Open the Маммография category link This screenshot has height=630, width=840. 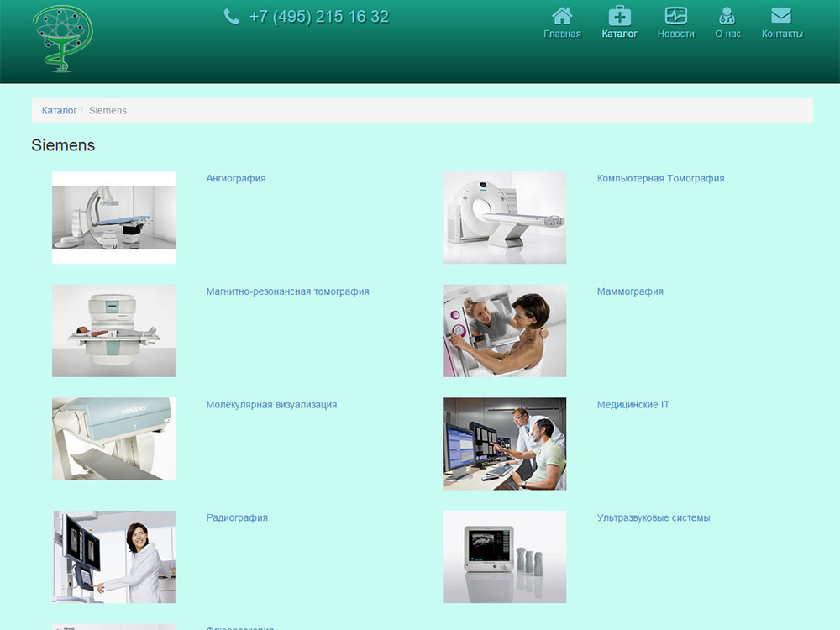630,291
